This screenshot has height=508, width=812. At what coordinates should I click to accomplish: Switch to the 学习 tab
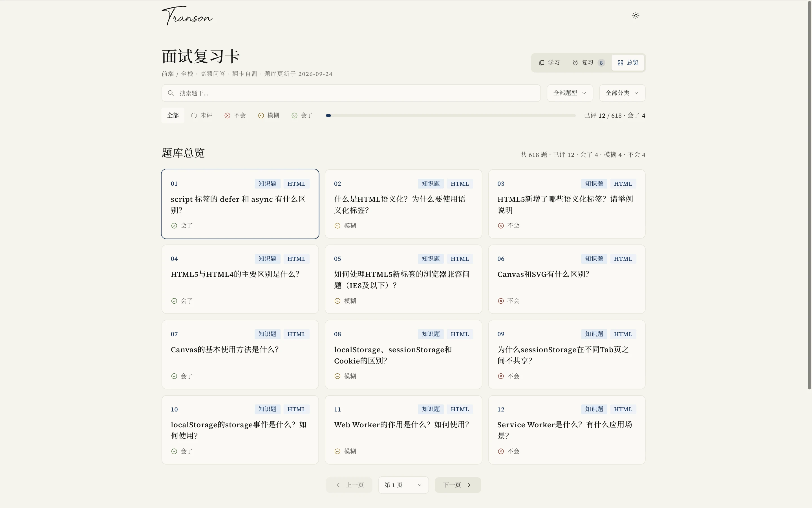pos(549,63)
